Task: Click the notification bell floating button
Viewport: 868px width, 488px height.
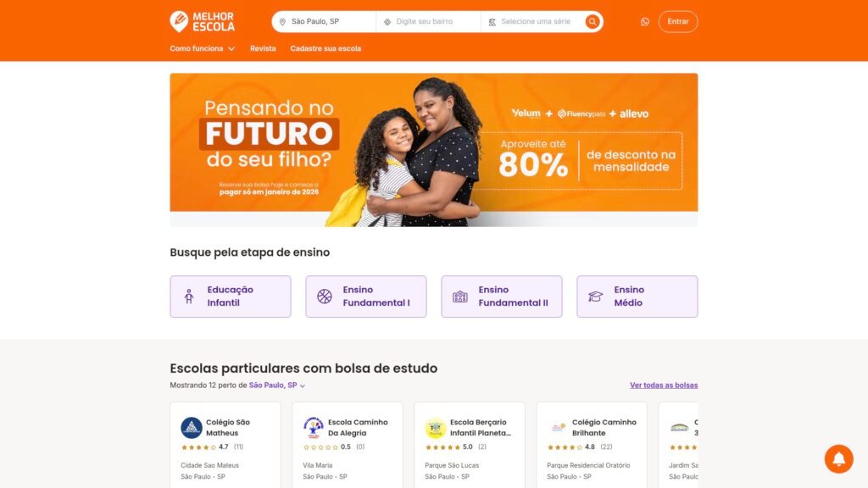Action: (838, 458)
